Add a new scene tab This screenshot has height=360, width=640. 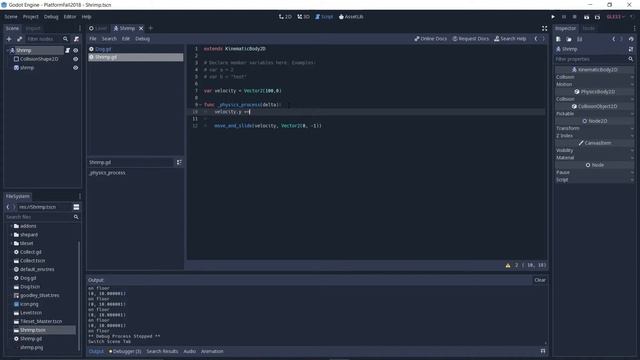click(151, 28)
